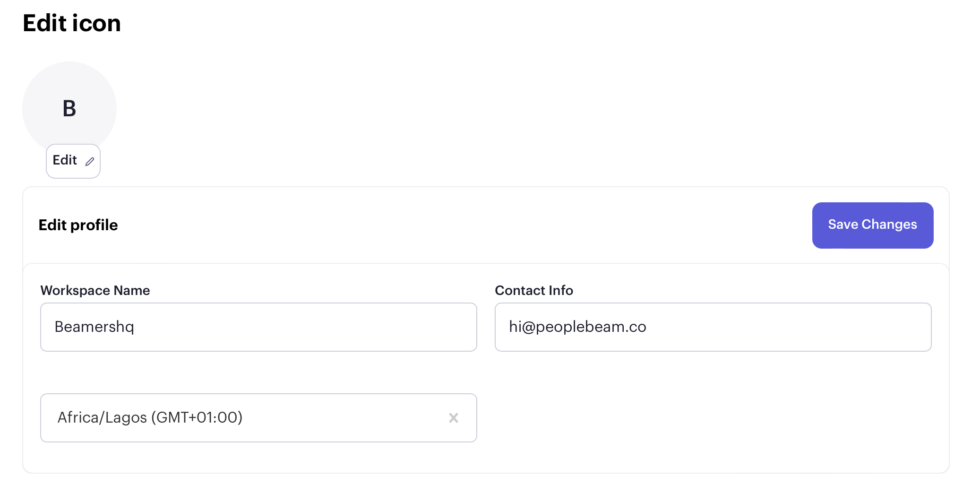Click the word Edit in avatar button
This screenshot has width=980, height=485.
click(65, 160)
